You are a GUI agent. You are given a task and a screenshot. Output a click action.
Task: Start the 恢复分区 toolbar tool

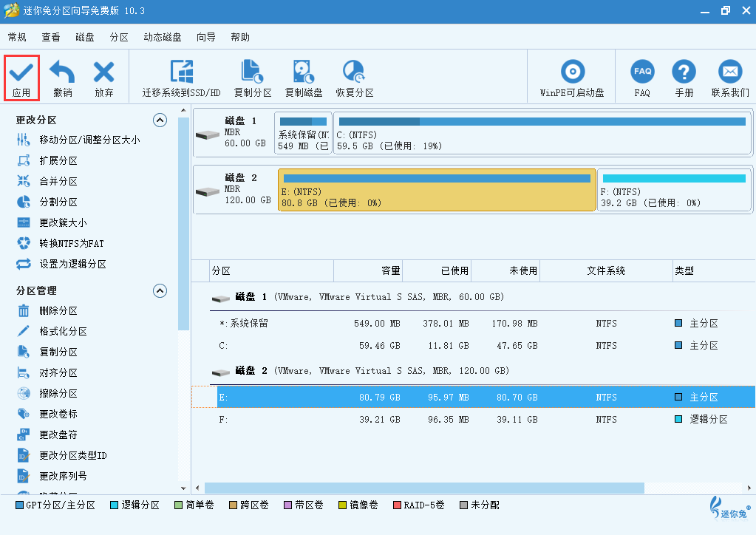click(x=355, y=78)
